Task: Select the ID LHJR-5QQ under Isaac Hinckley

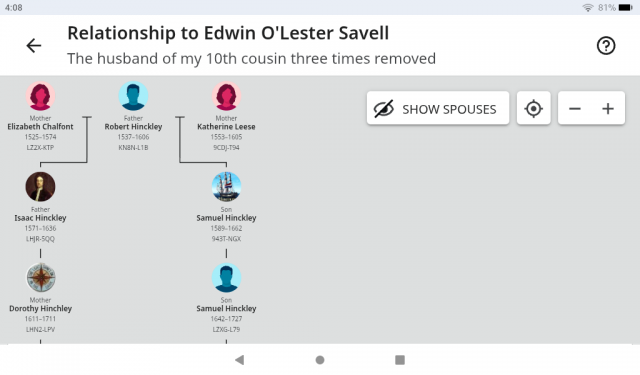Action: (40, 239)
